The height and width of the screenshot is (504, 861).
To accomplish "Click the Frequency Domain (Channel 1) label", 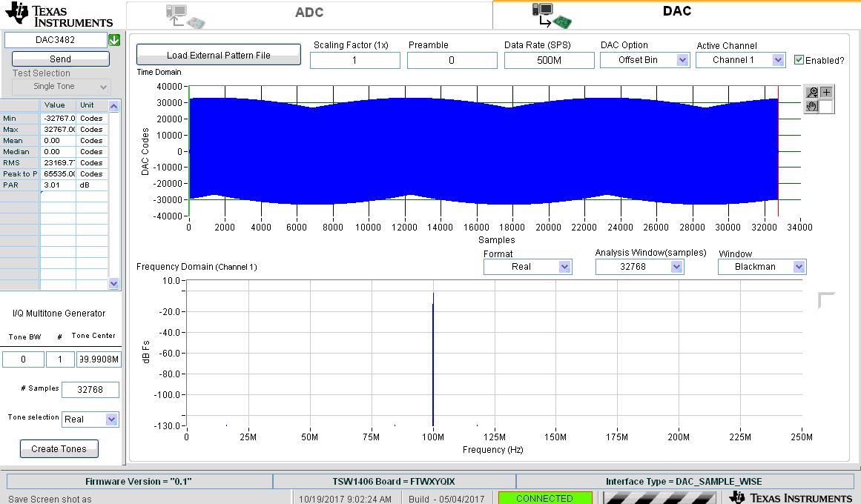I will [197, 267].
